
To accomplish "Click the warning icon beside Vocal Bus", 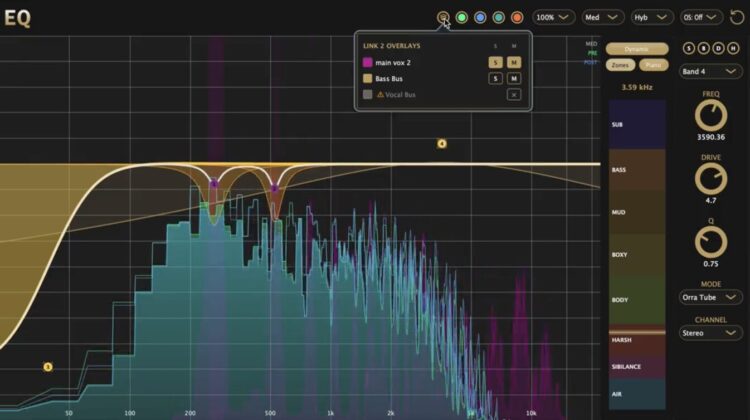I will point(380,95).
